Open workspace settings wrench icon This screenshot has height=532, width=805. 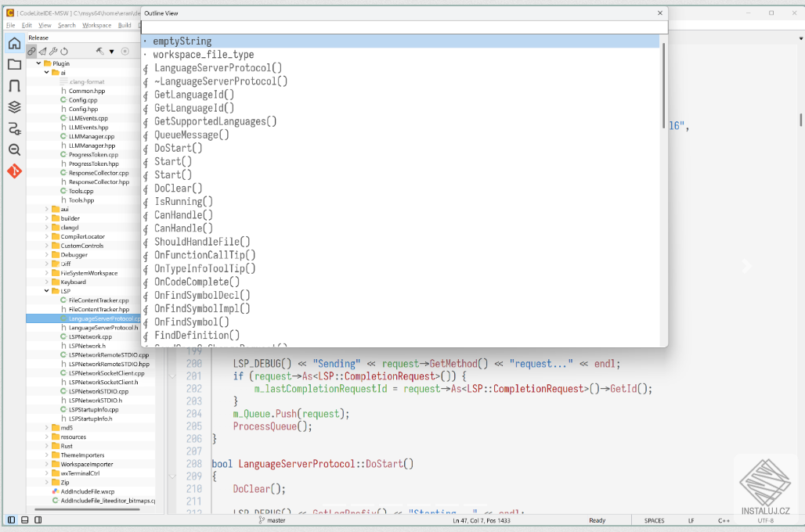pos(53,52)
